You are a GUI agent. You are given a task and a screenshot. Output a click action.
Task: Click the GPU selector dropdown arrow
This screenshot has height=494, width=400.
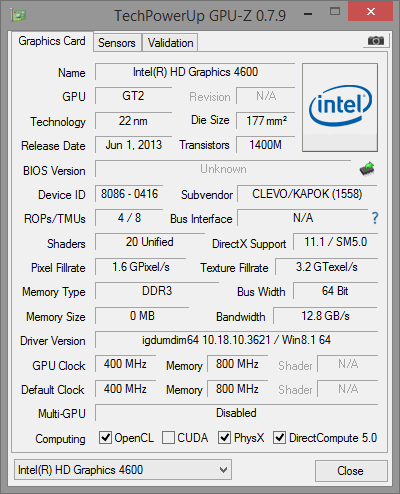(x=223, y=470)
